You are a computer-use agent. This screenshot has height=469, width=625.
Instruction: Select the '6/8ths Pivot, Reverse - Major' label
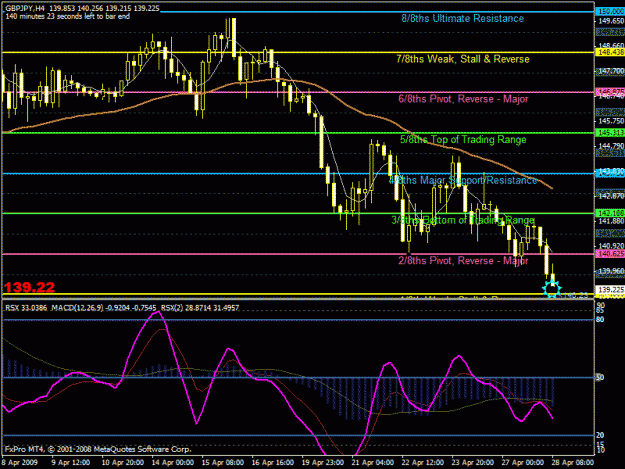pyautogui.click(x=463, y=99)
